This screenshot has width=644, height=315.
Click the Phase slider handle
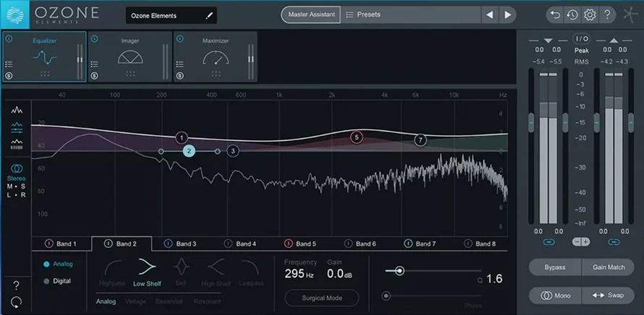pyautogui.click(x=386, y=295)
